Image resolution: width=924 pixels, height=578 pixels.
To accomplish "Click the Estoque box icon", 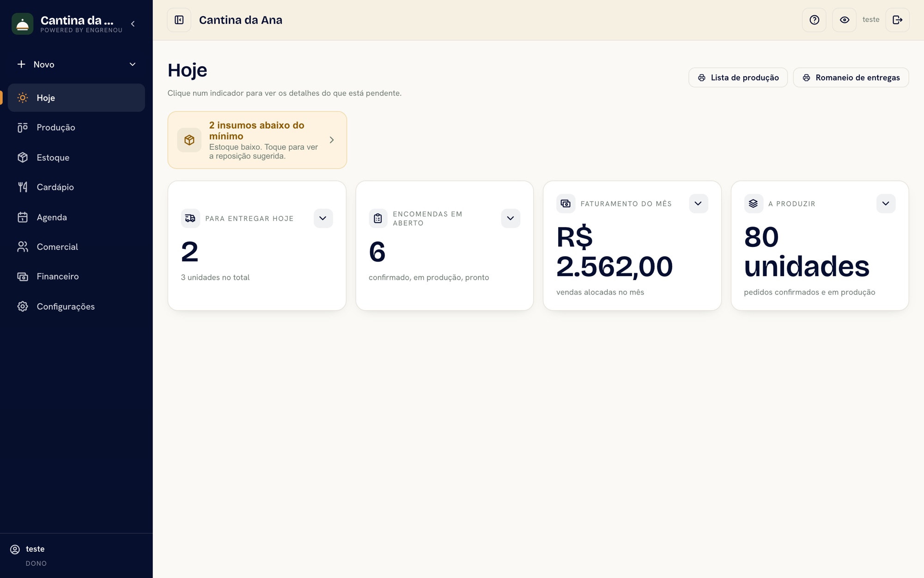I will [x=23, y=157].
